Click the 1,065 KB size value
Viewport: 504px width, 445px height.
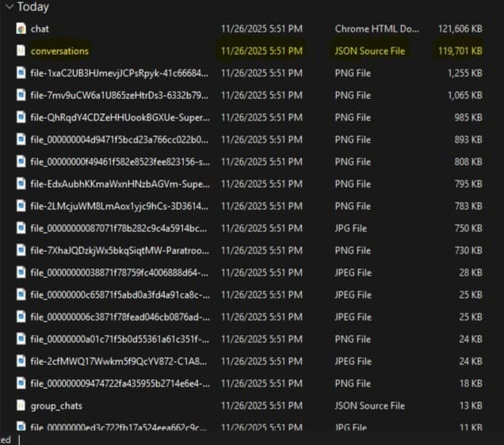tap(465, 95)
